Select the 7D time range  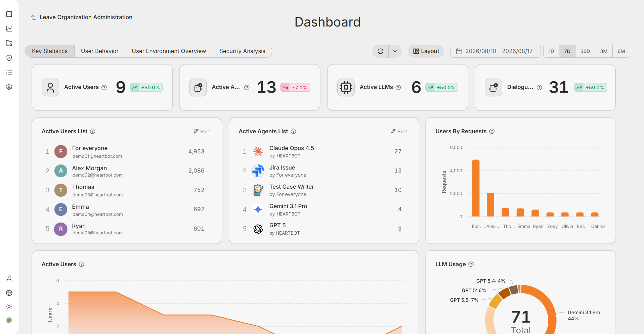(x=567, y=51)
